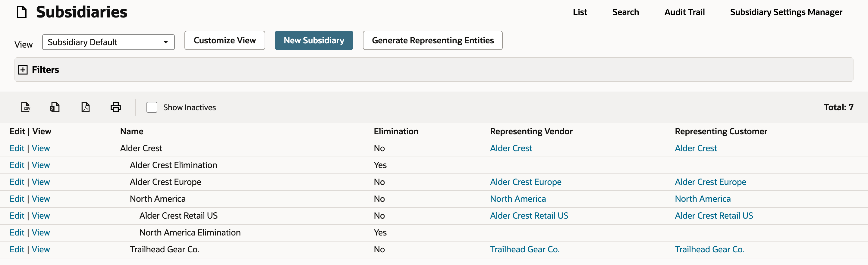Edit the North America Elimination row
868x265 pixels.
[17, 232]
